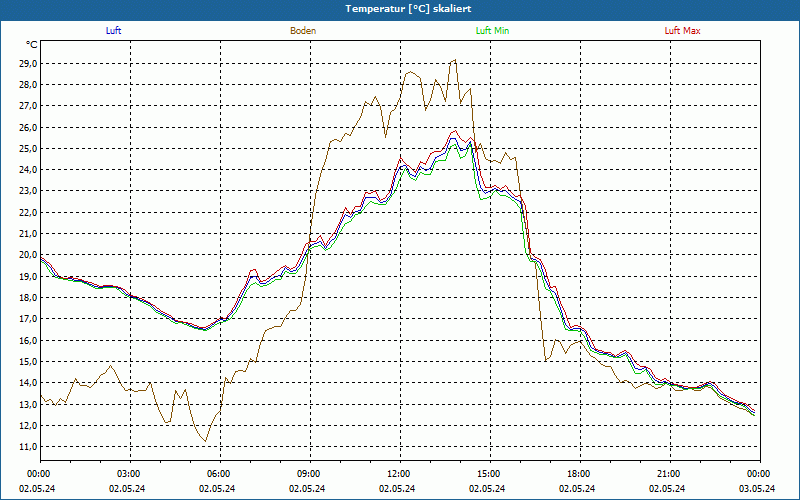The width and height of the screenshot is (800, 500).
Task: Click the '27,0' y-axis value
Action: 28,106
